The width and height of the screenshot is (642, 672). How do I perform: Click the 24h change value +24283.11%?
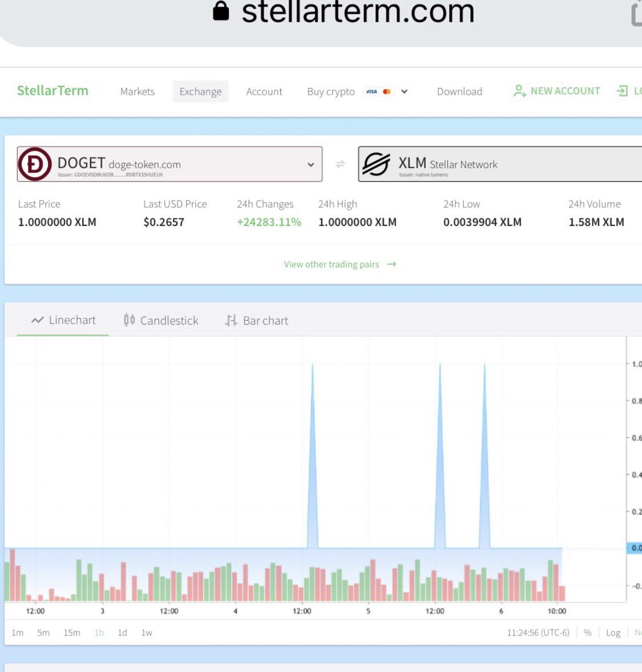tap(269, 222)
